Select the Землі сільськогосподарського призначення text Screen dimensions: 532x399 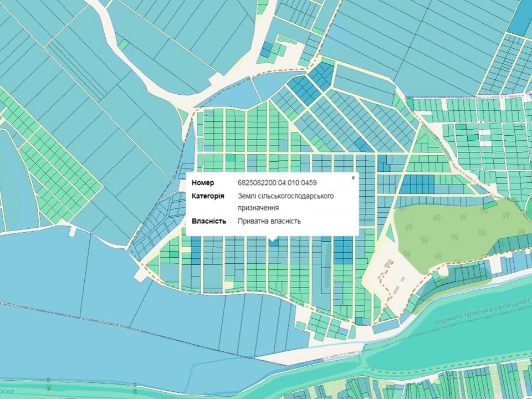coord(285,202)
